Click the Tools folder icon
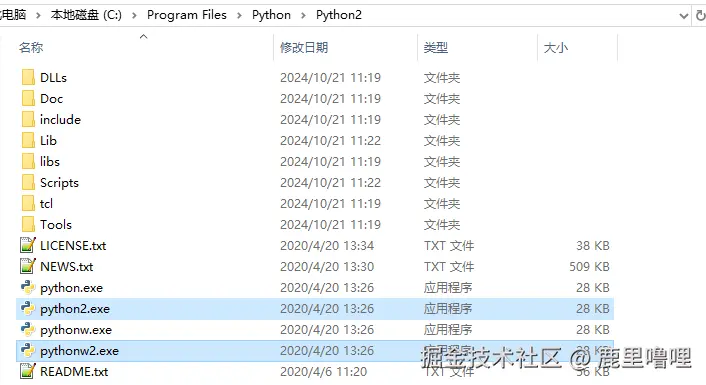 (x=28, y=225)
